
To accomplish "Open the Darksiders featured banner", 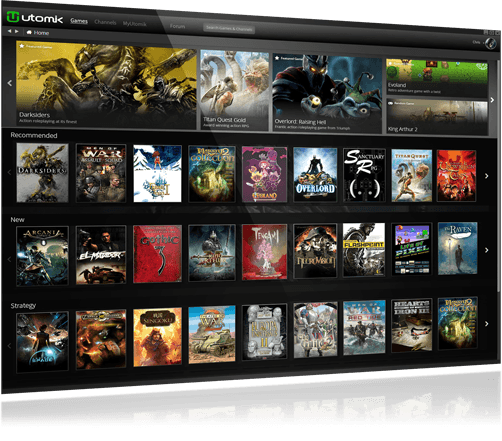I will click(x=106, y=85).
